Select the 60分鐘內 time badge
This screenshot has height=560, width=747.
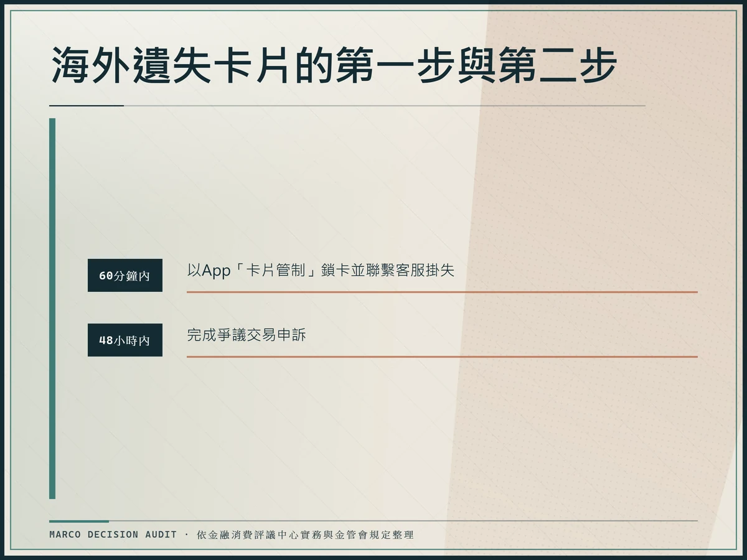[125, 275]
